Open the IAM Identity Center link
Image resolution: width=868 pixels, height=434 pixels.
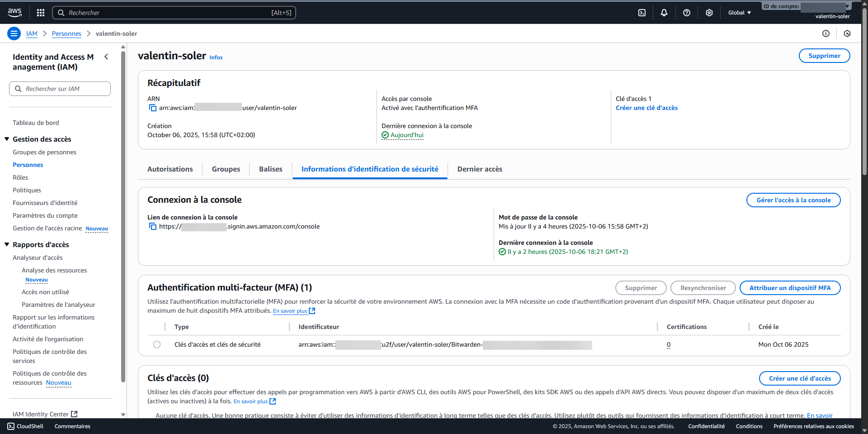coord(42,414)
